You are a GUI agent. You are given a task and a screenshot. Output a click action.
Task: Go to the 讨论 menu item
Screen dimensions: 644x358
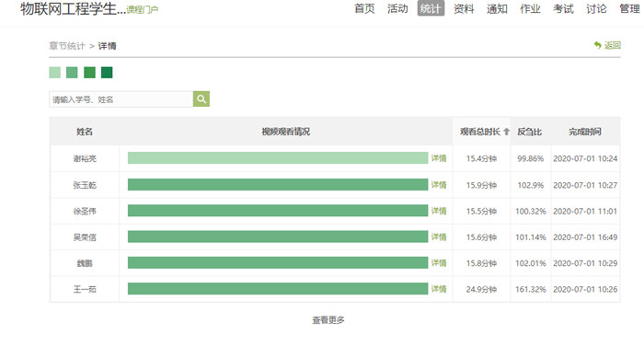coord(596,8)
